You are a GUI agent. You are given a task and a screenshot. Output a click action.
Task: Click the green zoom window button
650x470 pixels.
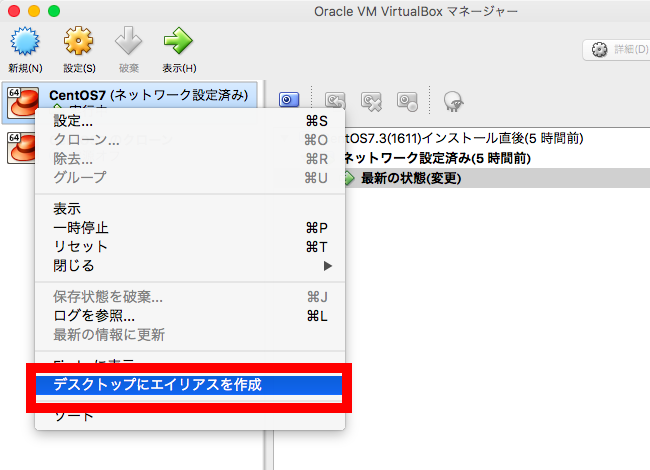[x=54, y=11]
